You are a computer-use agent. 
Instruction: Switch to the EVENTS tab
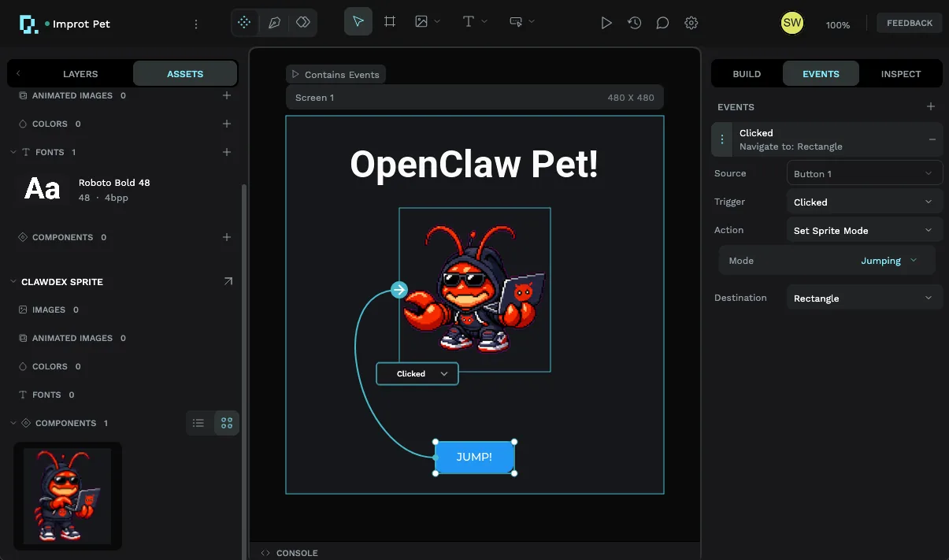pyautogui.click(x=821, y=74)
